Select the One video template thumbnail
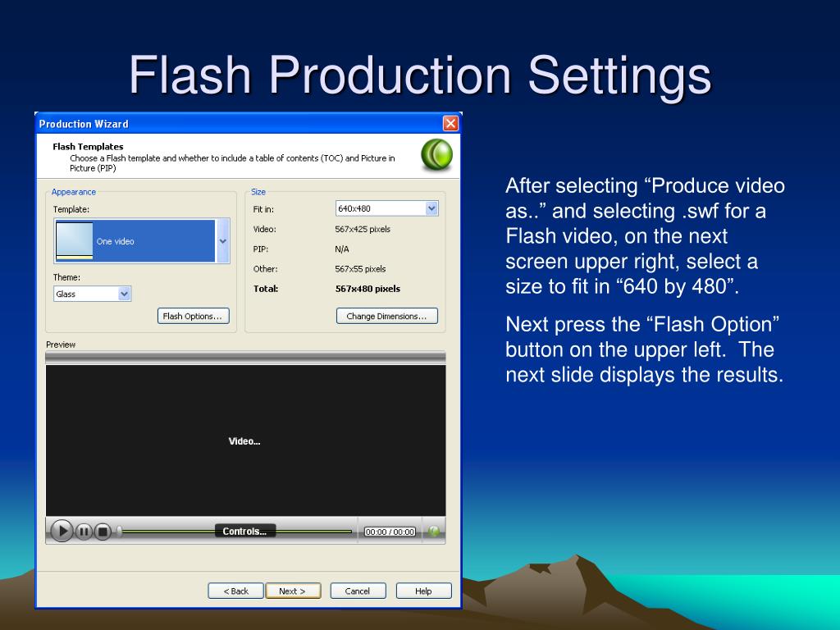The width and height of the screenshot is (840, 630). pos(75,241)
